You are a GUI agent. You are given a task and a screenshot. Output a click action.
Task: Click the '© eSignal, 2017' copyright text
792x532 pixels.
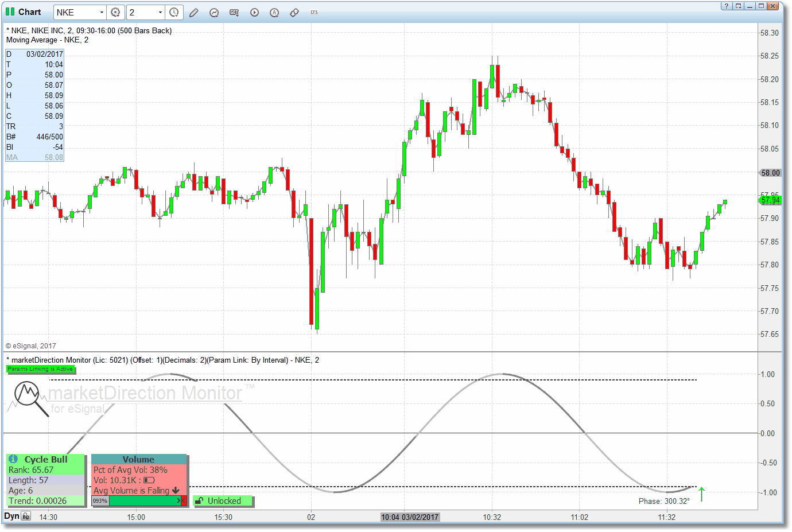[x=31, y=346]
